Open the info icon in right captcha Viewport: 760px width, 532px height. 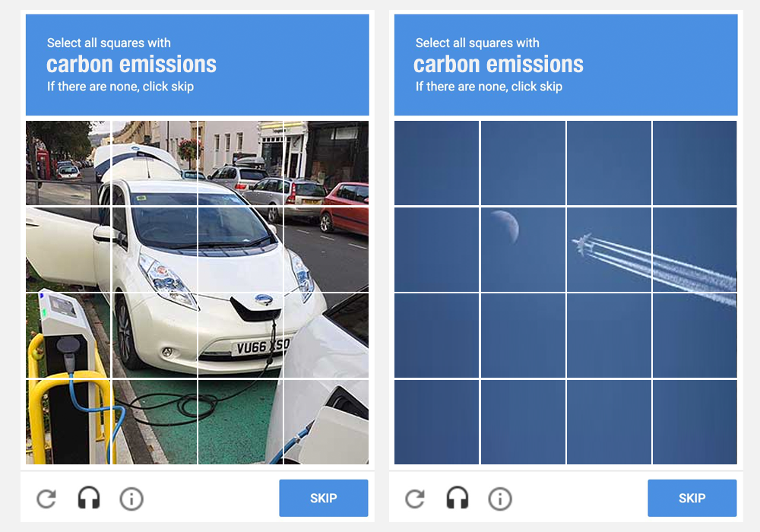coord(500,499)
